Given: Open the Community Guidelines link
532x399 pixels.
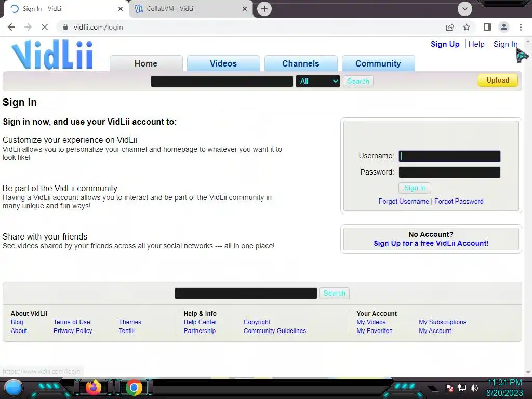Looking at the screenshot, I should (x=274, y=331).
